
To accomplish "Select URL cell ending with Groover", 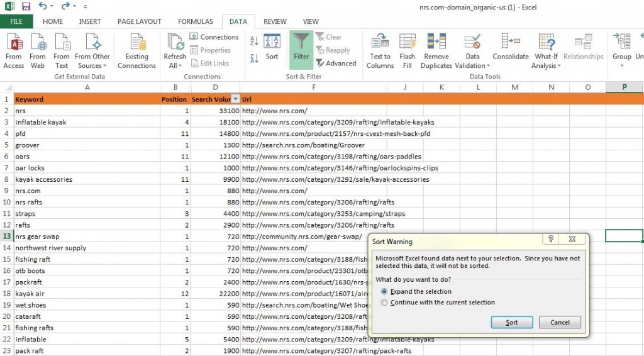I will click(314, 145).
